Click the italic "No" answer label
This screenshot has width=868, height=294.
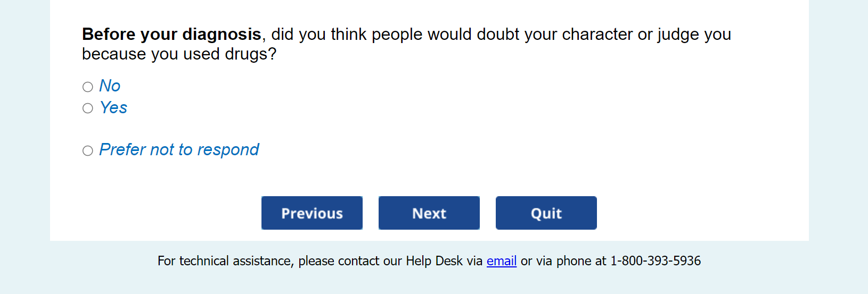tap(110, 86)
